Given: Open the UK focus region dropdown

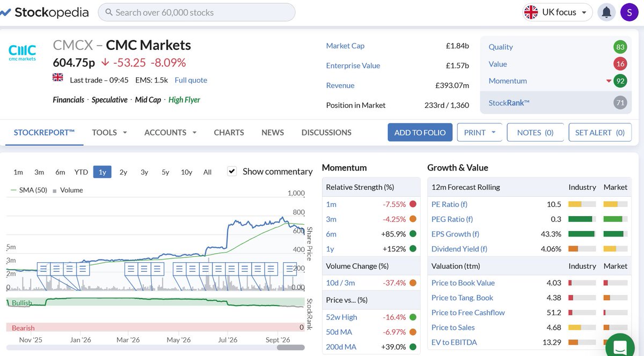Looking at the screenshot, I should tap(558, 12).
